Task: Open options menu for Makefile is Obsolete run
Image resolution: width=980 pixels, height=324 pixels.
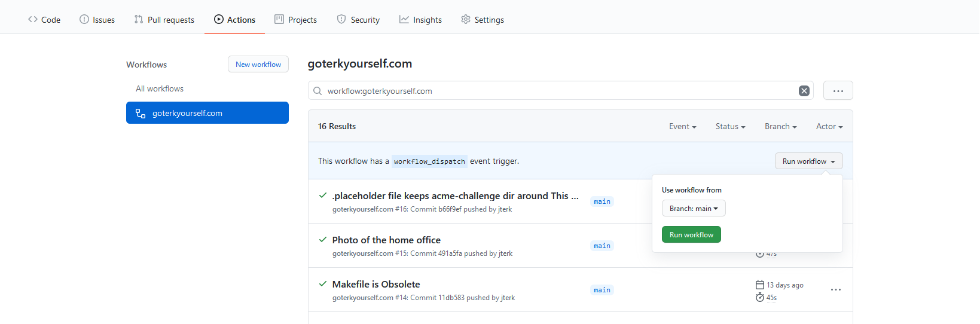Action: point(835,290)
